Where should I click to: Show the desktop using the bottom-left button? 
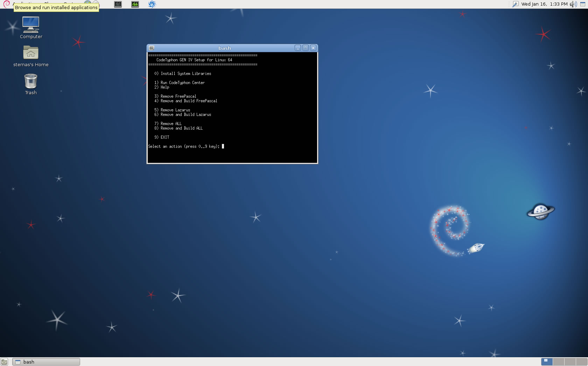[x=4, y=362]
